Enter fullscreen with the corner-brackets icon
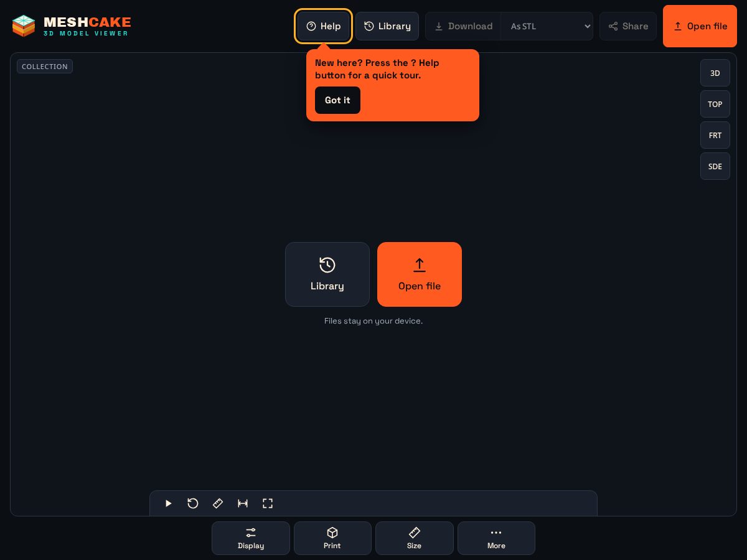747x560 pixels. point(268,503)
